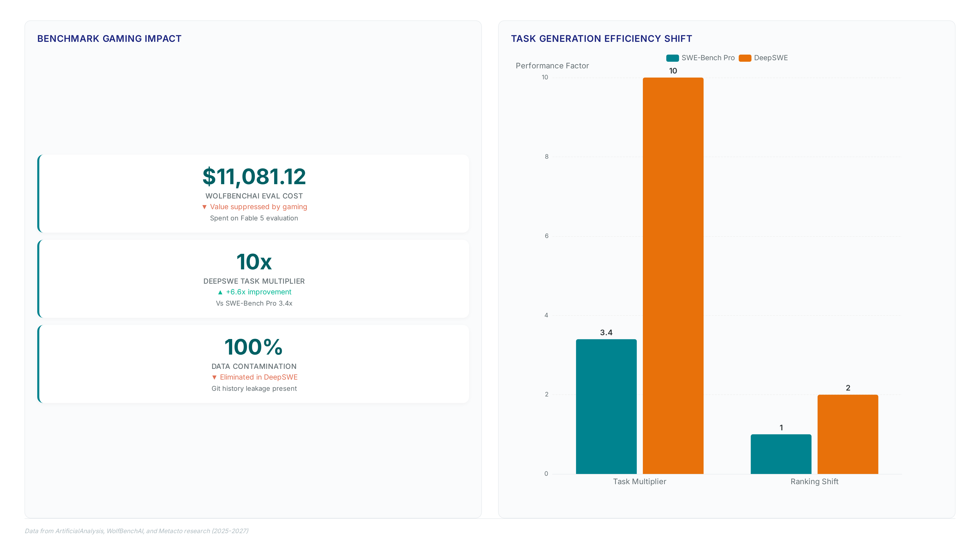Click the WOLFBENCHAI EVAL COST label
This screenshot has width=980, height=551.
click(x=254, y=196)
